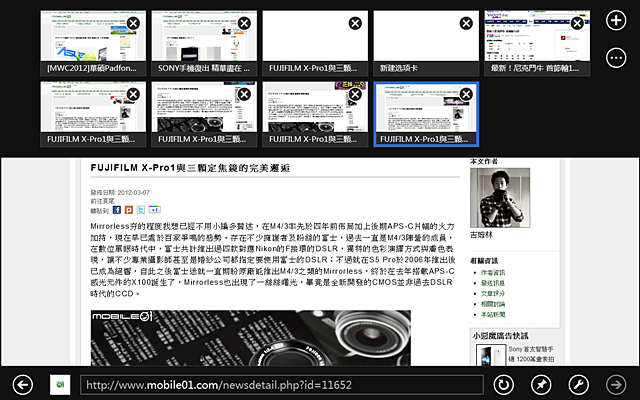Open the 發送訊息 link
Image resolution: width=640 pixels, height=400 pixels.
pyautogui.click(x=493, y=283)
